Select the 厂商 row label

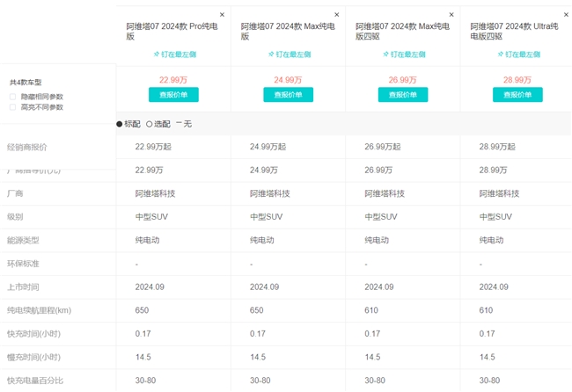[x=15, y=193]
